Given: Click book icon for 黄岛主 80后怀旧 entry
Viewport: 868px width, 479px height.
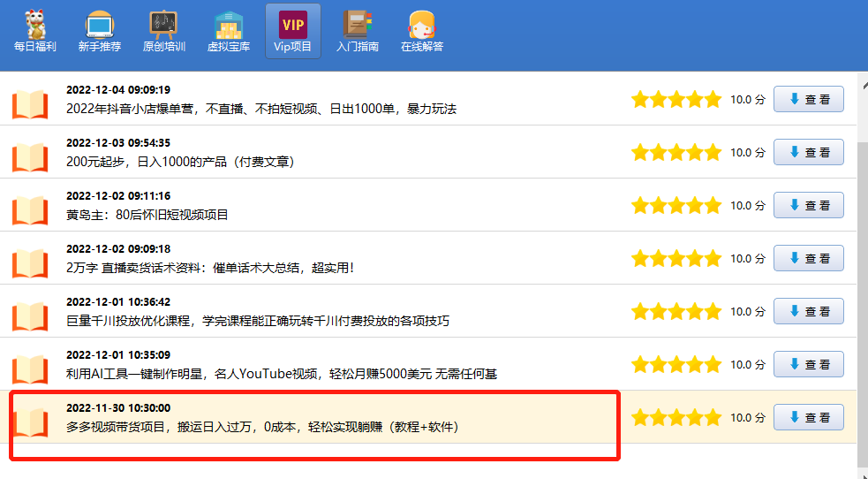Looking at the screenshot, I should pos(30,211).
